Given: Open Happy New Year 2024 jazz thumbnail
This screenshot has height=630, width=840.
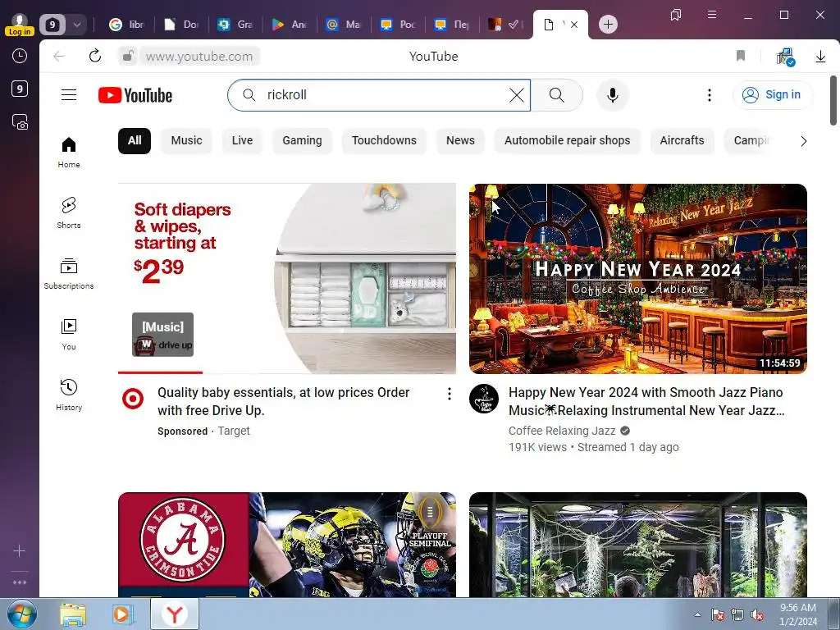Looking at the screenshot, I should point(638,279).
